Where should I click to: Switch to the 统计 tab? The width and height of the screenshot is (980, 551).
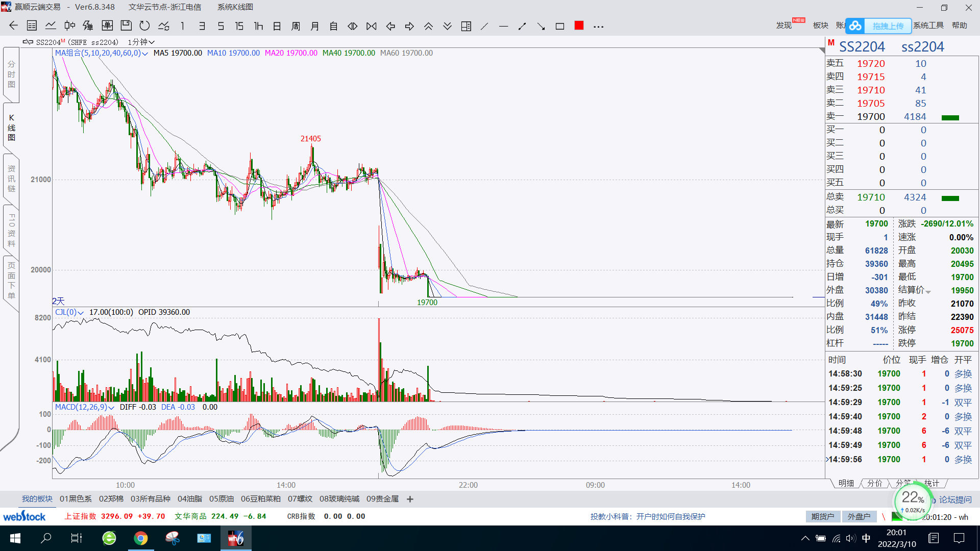[932, 483]
